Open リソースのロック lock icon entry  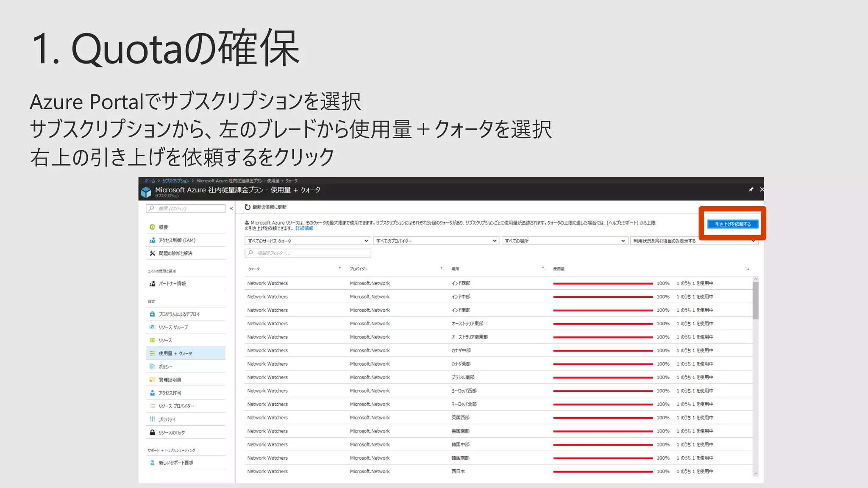[x=152, y=433]
